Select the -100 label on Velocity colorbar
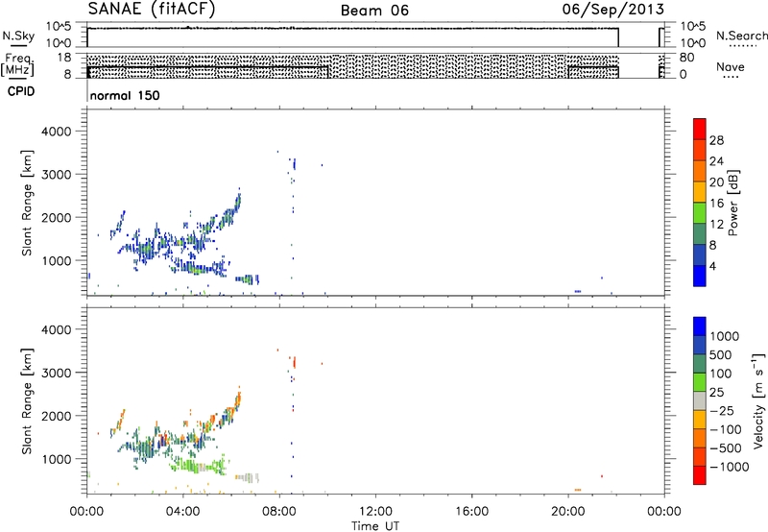Viewport: 768px width, 532px height. 726,429
